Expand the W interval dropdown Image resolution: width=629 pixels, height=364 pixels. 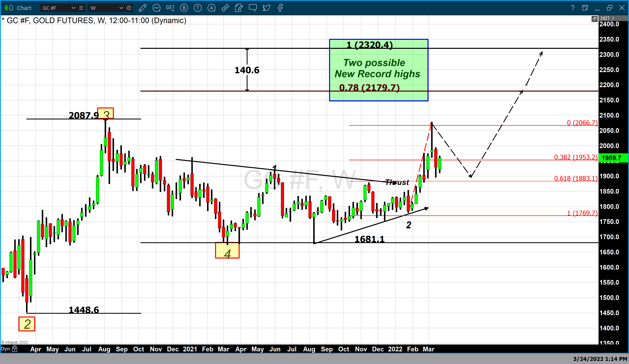coord(121,8)
